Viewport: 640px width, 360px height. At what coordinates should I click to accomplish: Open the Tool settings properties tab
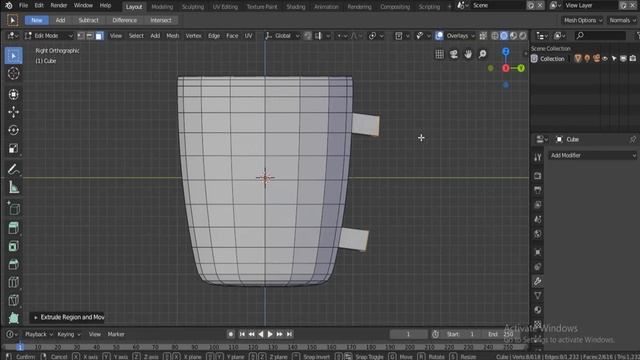click(x=538, y=157)
